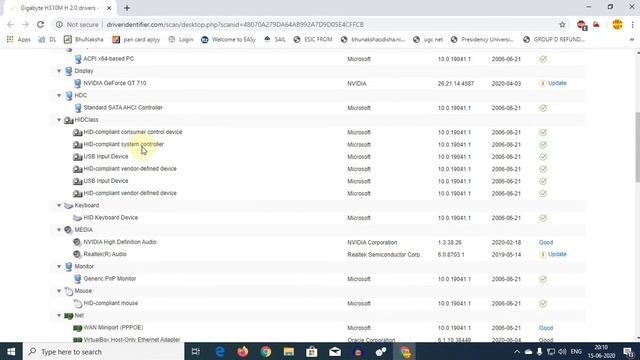Collapse the MEDIA category arrow
Screen dimensions: 640x360
point(59,230)
